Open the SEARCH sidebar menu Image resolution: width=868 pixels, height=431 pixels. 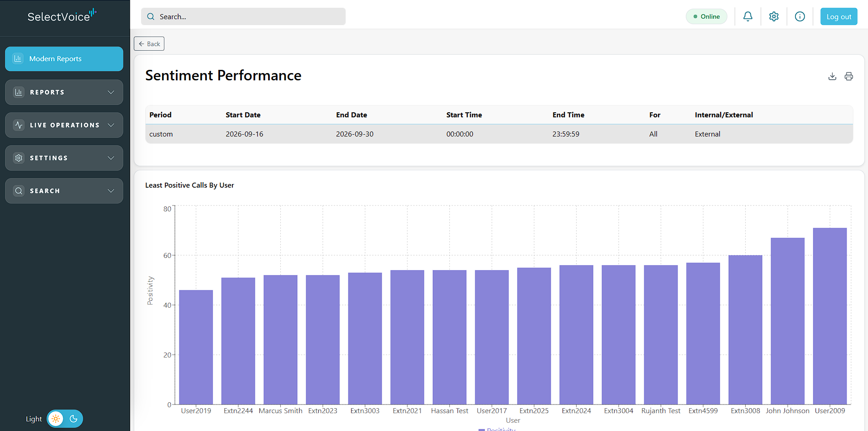coord(64,191)
